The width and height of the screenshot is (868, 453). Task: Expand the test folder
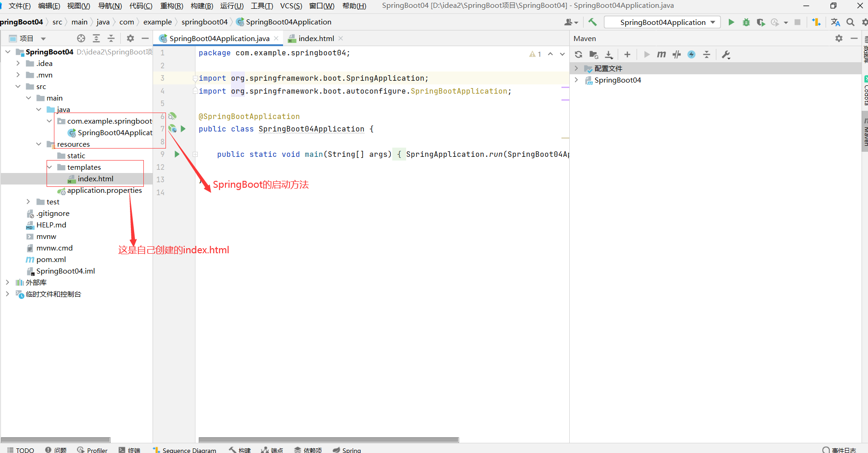click(x=28, y=202)
